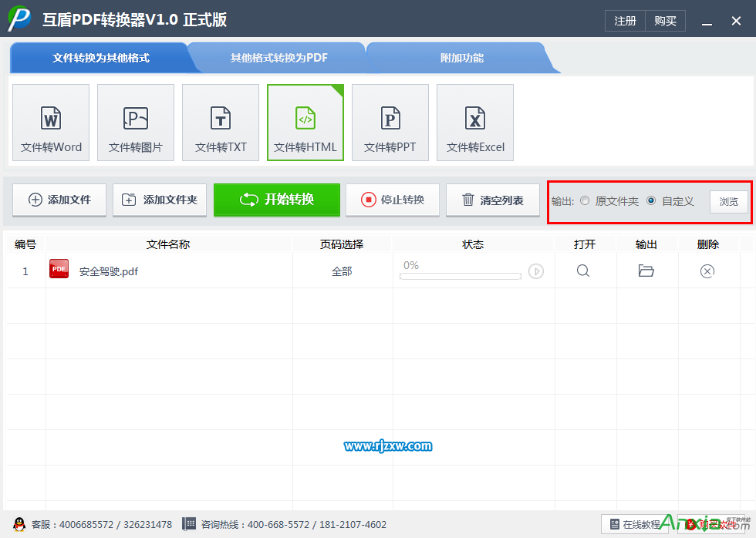Click the 文件名称 column header
756x538 pixels.
coord(168,244)
